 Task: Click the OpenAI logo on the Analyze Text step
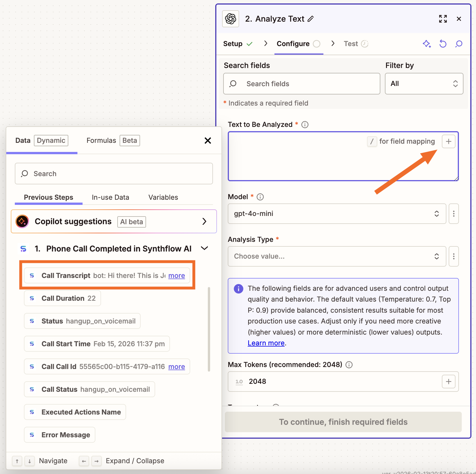(231, 18)
